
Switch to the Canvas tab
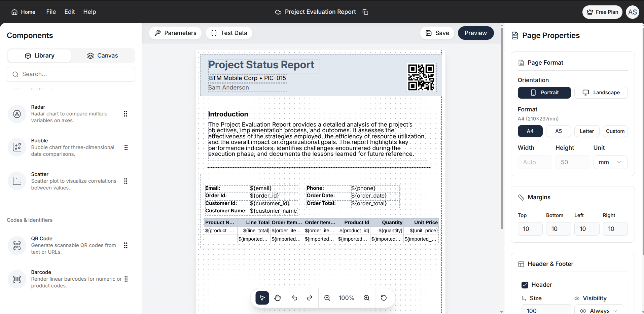pos(103,56)
